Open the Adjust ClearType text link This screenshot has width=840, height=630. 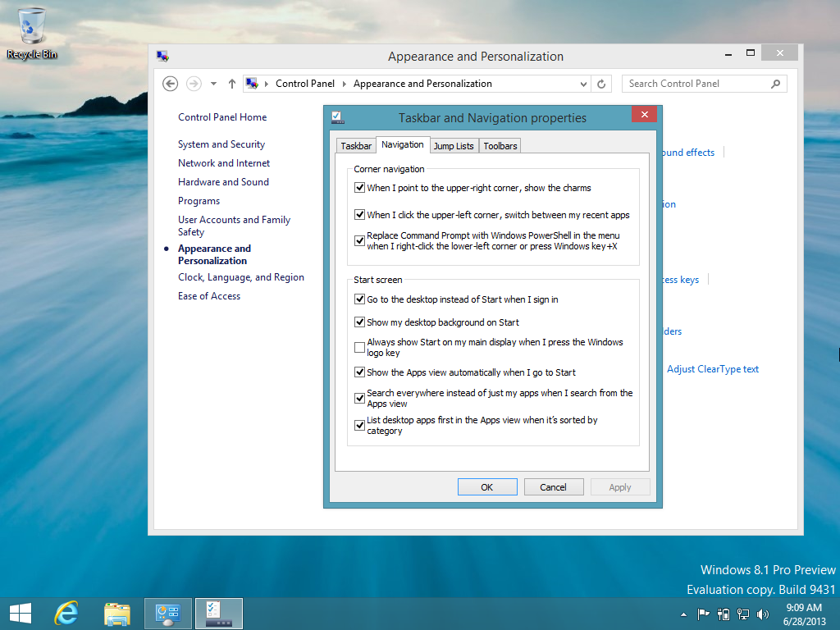click(x=712, y=369)
